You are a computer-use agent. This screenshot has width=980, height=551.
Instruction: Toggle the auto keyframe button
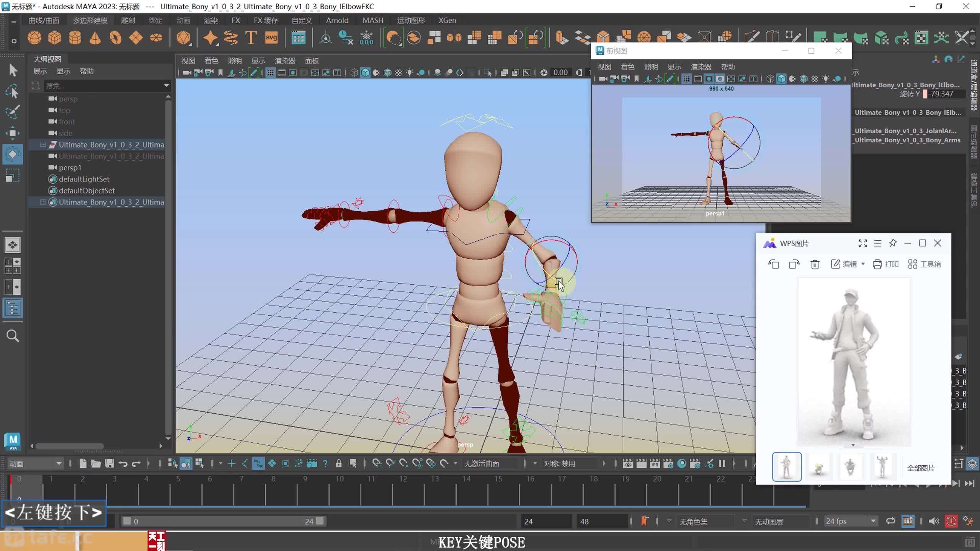951,521
